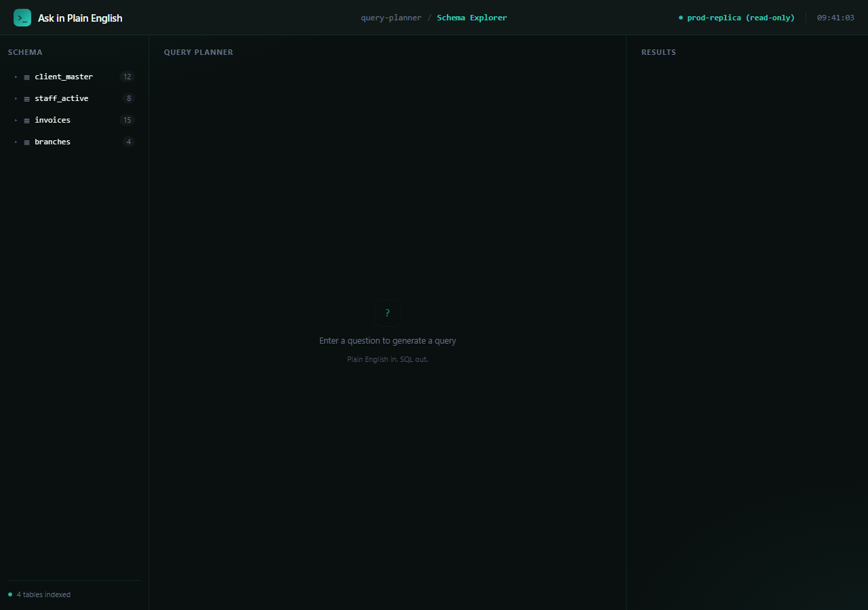This screenshot has width=868, height=610.
Task: Click the 'Enter a question to generate a query' text
Action: click(388, 341)
